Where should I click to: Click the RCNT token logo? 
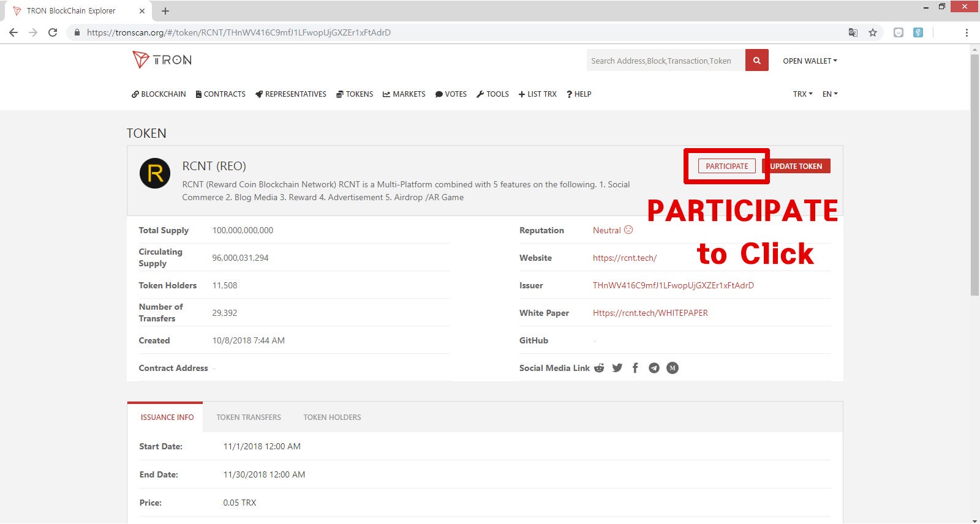click(155, 173)
